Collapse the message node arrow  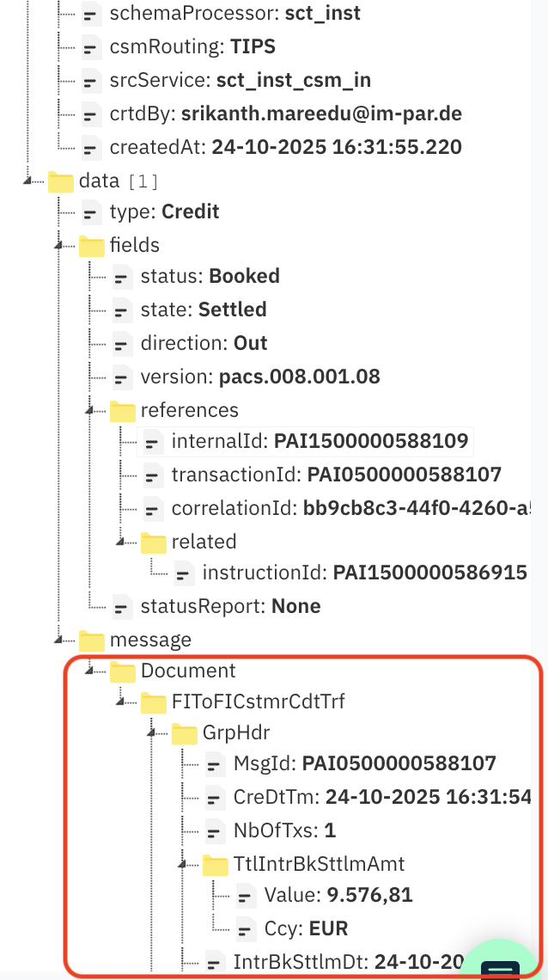click(61, 640)
